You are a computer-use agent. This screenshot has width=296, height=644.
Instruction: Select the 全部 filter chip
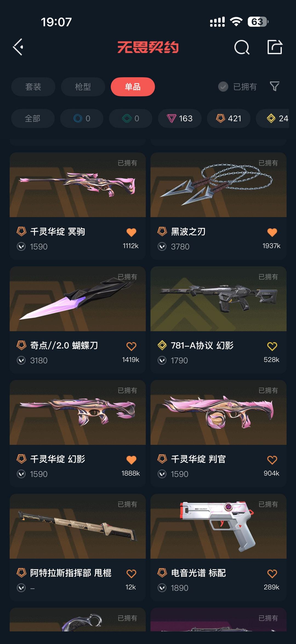pos(33,119)
